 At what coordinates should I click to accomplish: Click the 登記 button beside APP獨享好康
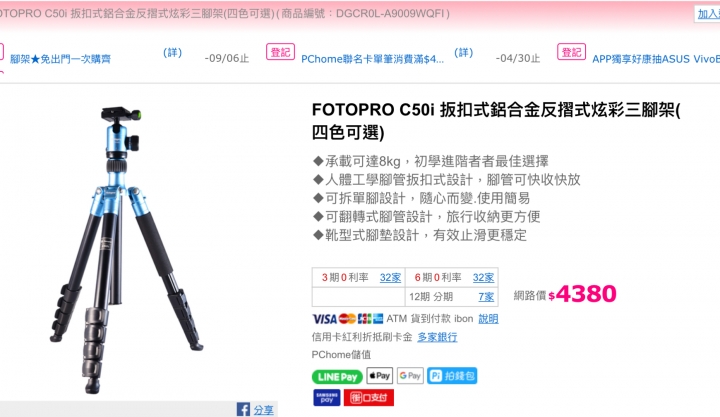pos(571,52)
